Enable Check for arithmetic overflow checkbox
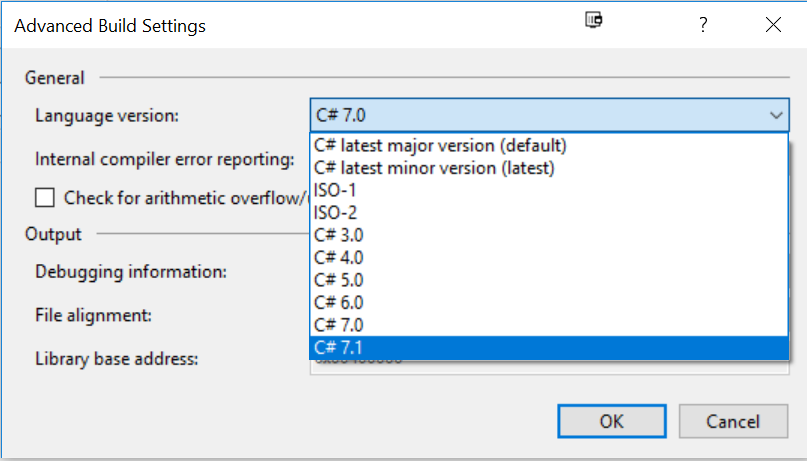The image size is (807, 461). [45, 198]
